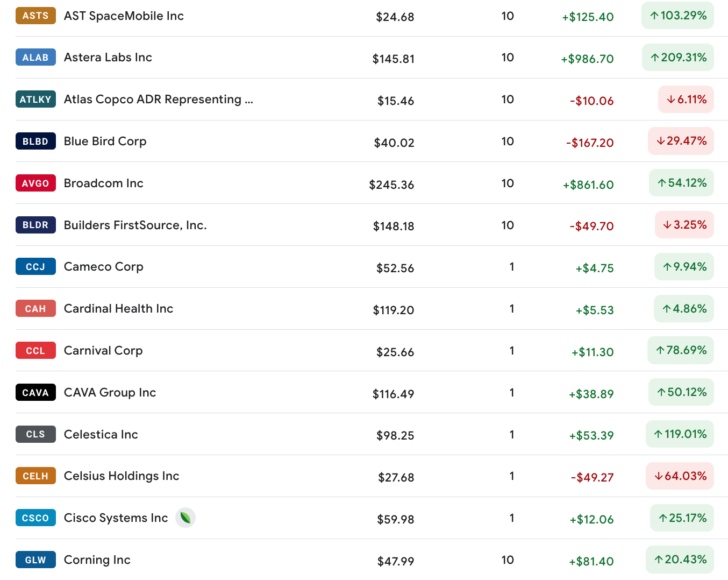
Task: Click the ATLKY ticker badge
Action: 35,99
